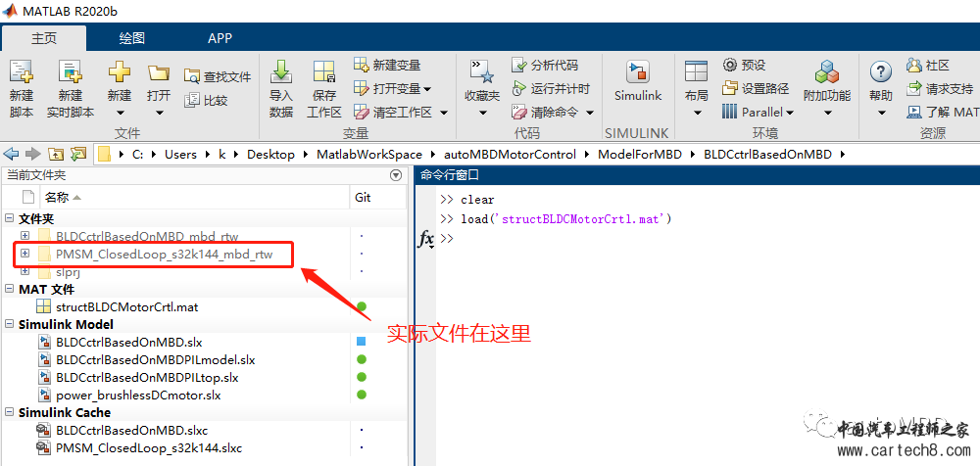Click Analyze Code (分析代码)
The image size is (980, 466).
pos(544,65)
